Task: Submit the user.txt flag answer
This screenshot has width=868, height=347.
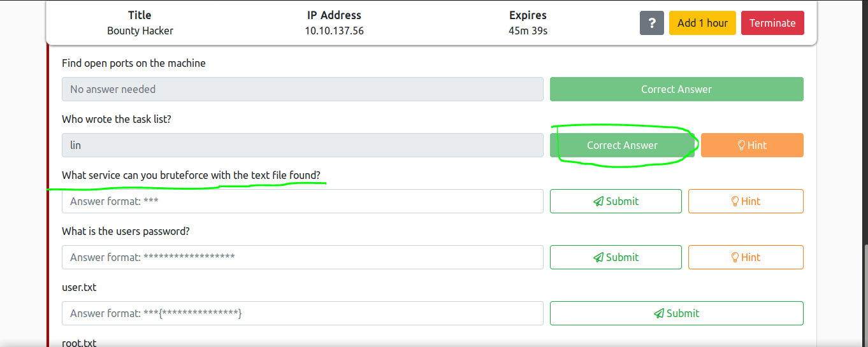Action: 676,313
